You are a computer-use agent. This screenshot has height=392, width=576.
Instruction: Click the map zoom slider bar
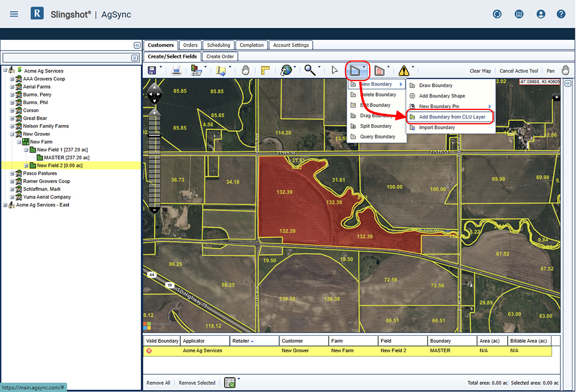point(154,161)
